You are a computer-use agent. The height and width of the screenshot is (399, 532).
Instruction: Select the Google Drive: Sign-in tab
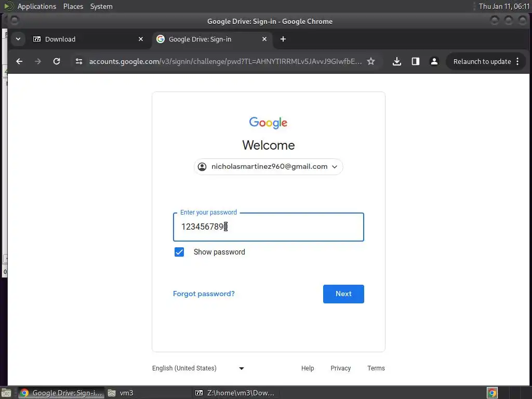pyautogui.click(x=212, y=39)
